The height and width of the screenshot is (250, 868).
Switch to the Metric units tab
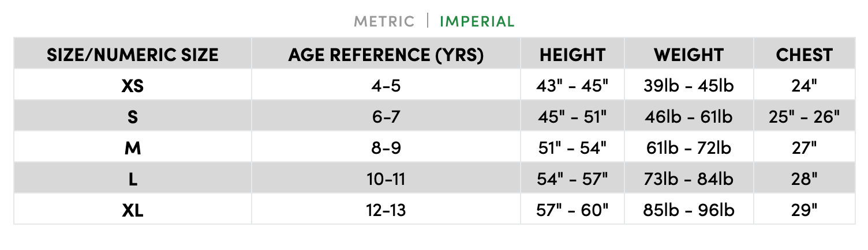384,22
